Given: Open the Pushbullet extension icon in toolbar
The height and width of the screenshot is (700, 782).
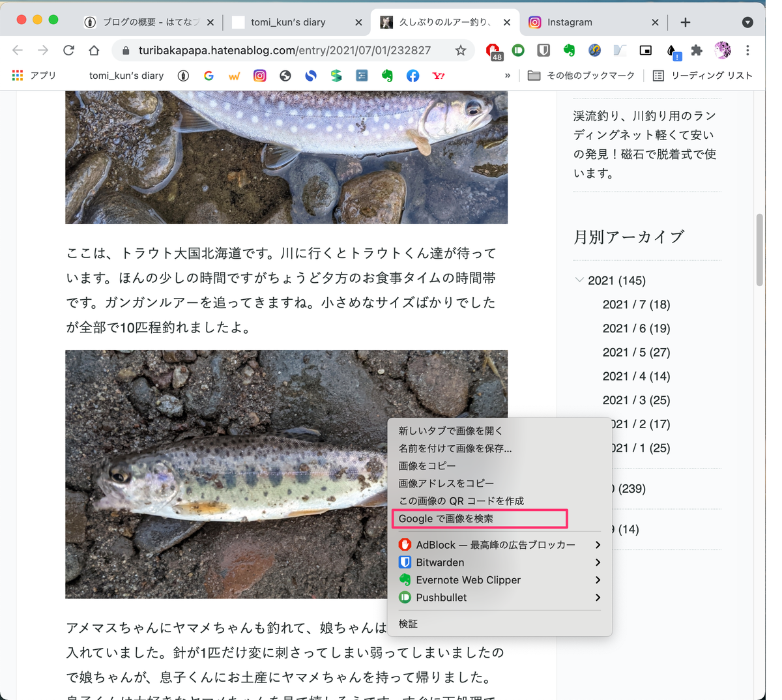Looking at the screenshot, I should (519, 50).
